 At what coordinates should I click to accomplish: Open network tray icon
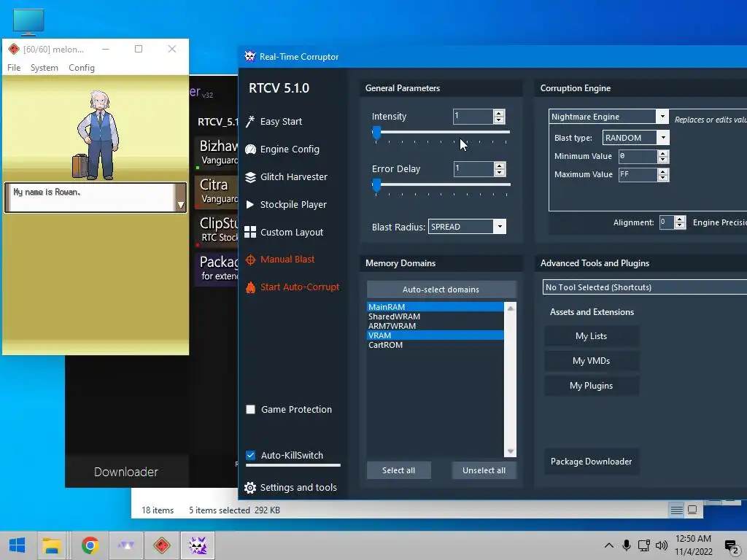point(644,545)
